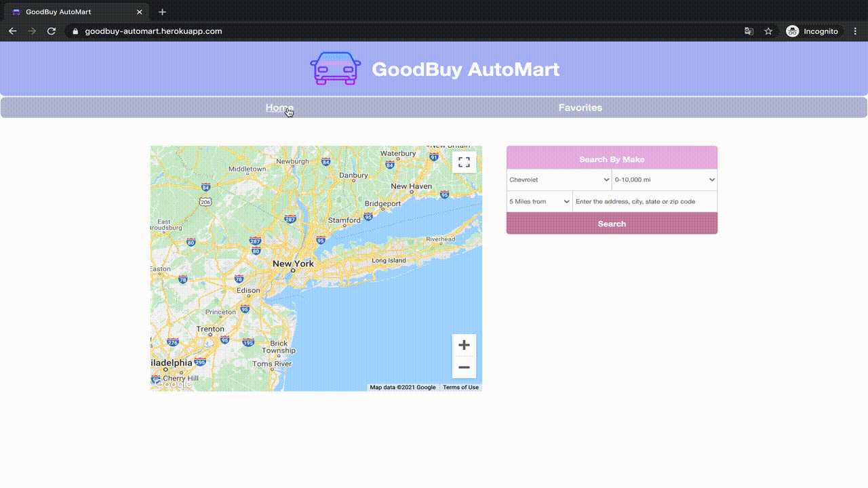Open a new browser tab
The height and width of the screenshot is (488, 868).
[x=162, y=12]
